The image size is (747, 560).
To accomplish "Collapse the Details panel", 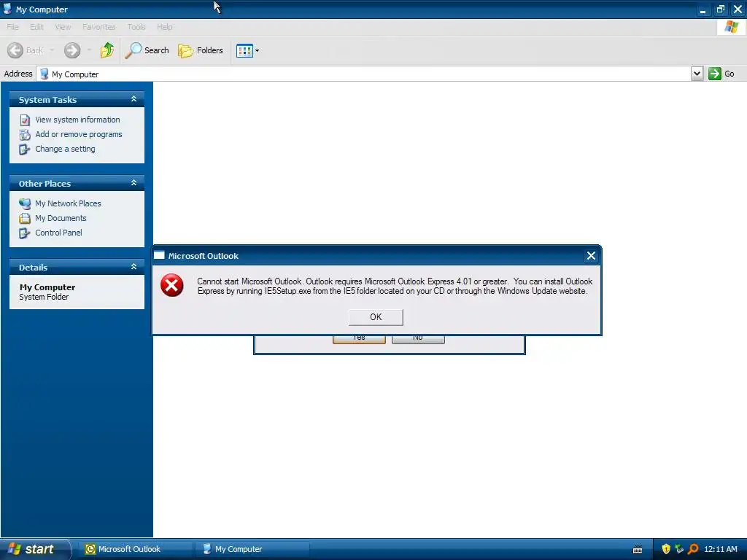I will (134, 267).
